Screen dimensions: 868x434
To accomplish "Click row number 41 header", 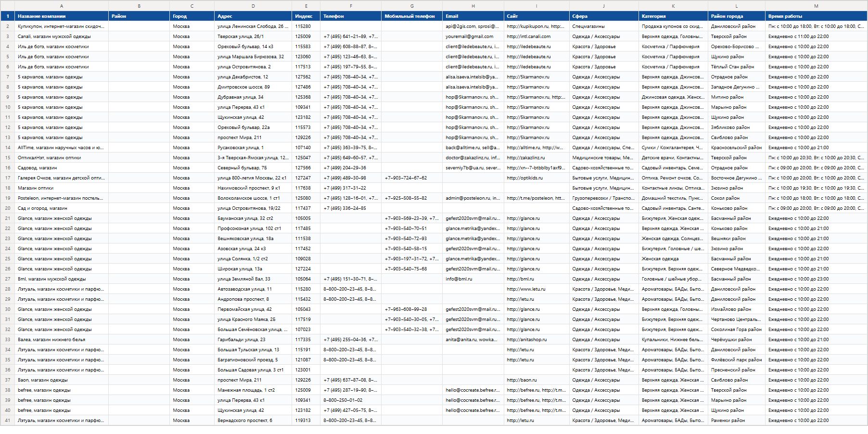I will [x=7, y=421].
